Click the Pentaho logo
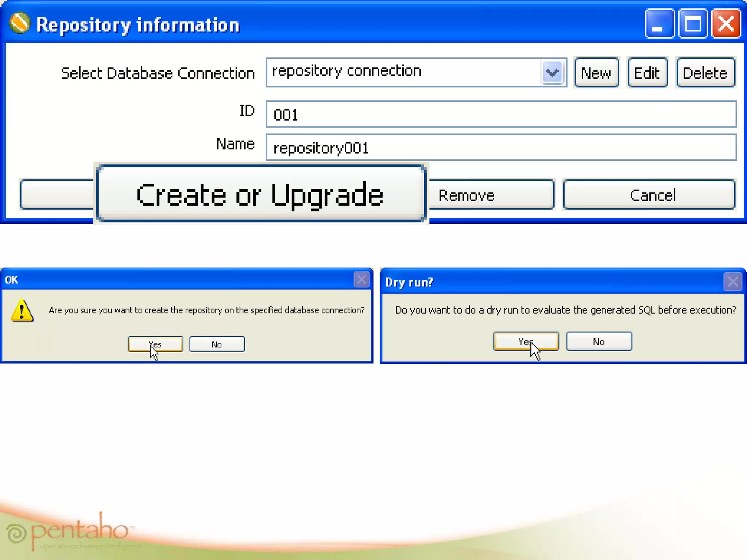 [x=71, y=532]
